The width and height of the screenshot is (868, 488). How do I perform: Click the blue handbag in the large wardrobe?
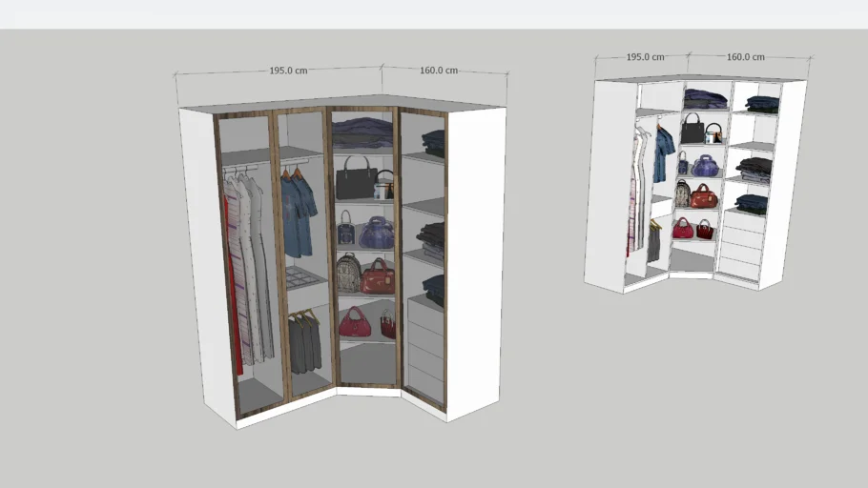pyautogui.click(x=377, y=232)
